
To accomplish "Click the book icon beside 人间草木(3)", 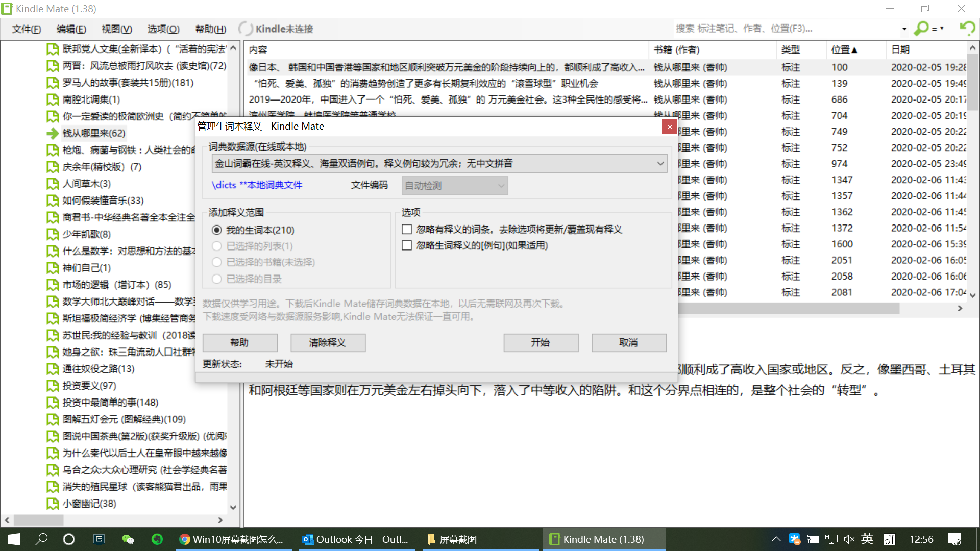I will point(52,184).
